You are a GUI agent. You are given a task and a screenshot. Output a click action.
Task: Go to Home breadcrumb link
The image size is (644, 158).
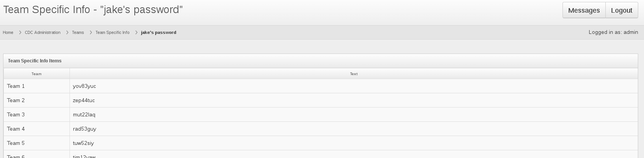(x=8, y=32)
